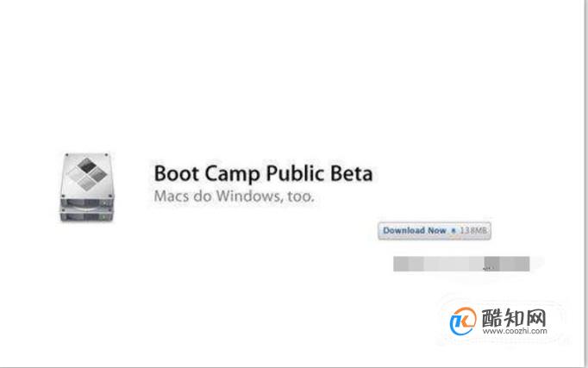Open the www.coozhi.com link
588x368 pixels.
click(515, 331)
